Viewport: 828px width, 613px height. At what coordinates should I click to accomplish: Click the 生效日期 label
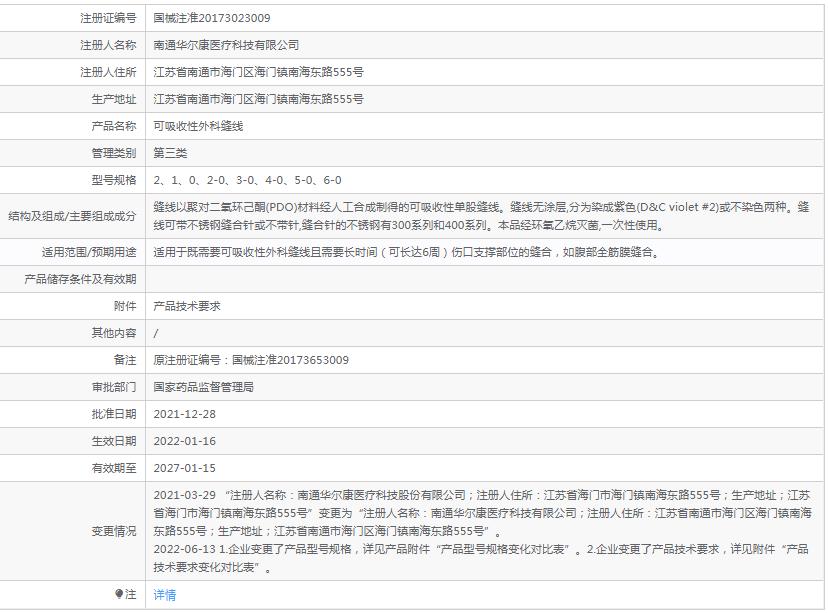(x=114, y=441)
